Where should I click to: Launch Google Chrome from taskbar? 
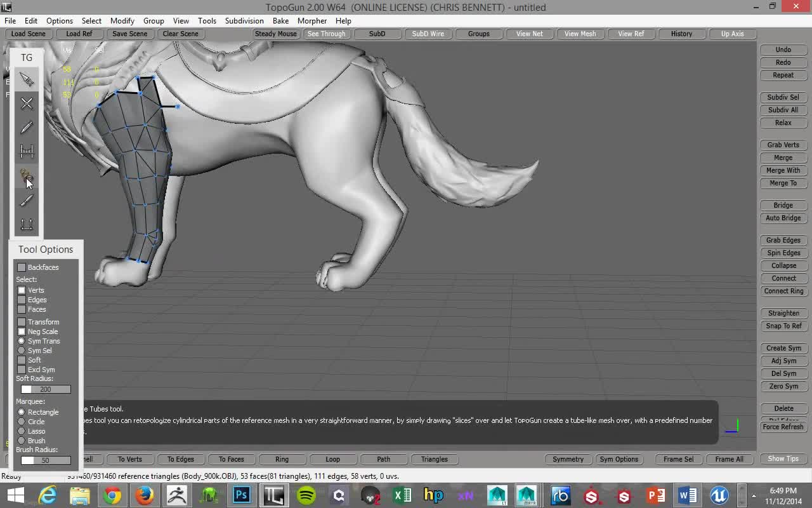click(x=112, y=495)
